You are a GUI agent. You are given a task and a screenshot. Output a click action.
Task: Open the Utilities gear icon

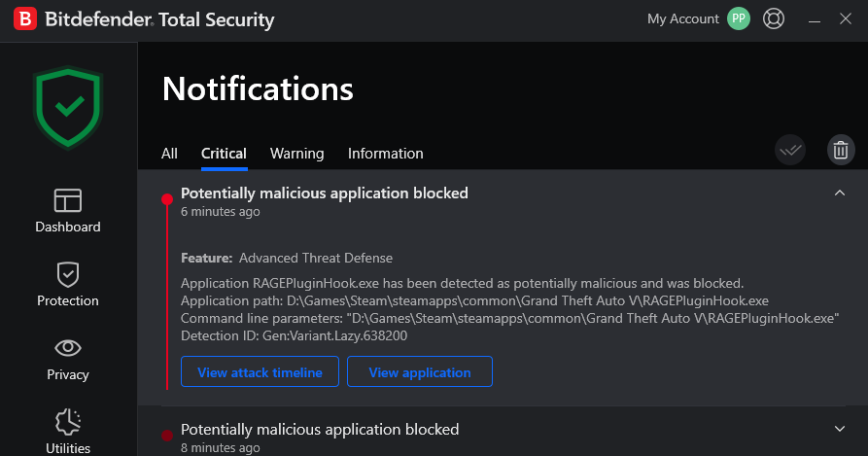pos(68,422)
